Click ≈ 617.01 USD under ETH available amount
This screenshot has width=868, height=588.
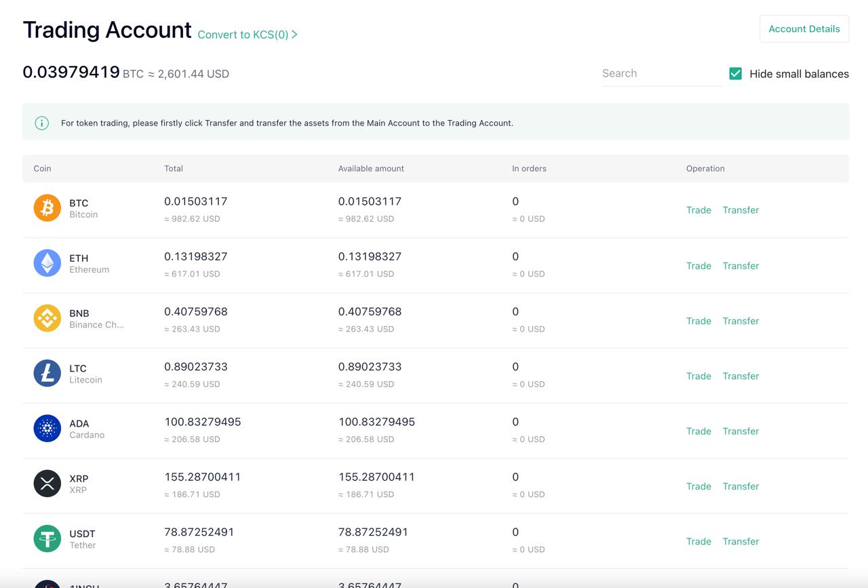(366, 274)
